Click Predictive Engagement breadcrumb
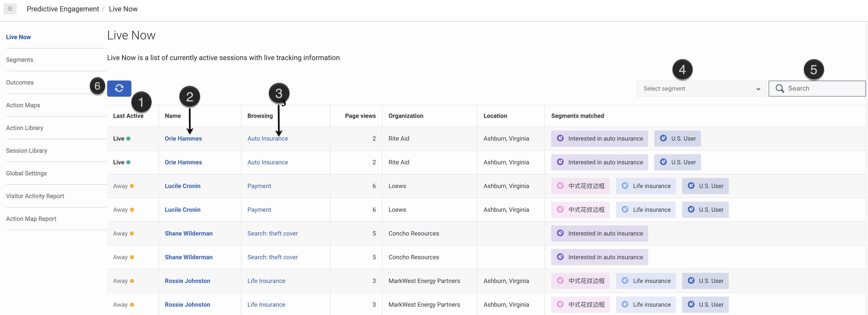Viewport: 868px width, 315px height. pos(63,9)
